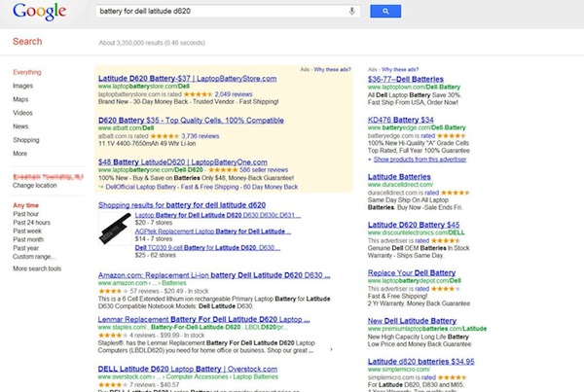Click preview arrow beside Staples result
Viewport: 584px width, 392px height.
(331, 349)
